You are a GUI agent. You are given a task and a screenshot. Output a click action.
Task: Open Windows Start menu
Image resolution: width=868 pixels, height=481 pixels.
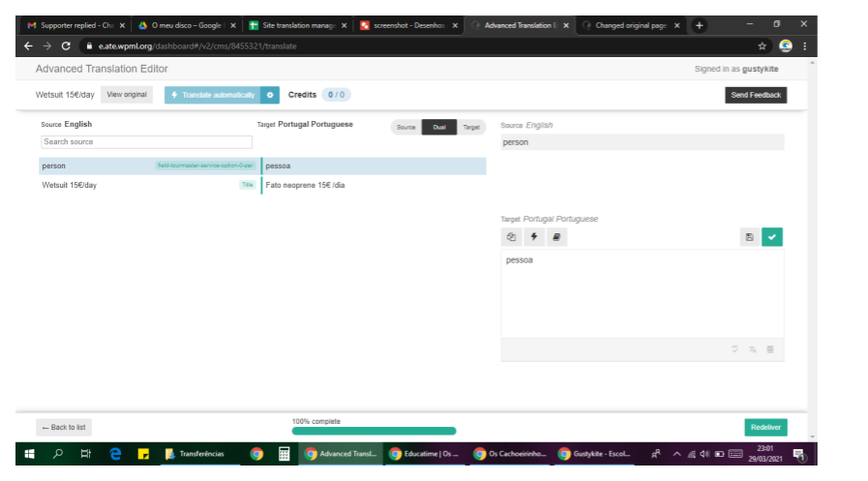pos(29,454)
